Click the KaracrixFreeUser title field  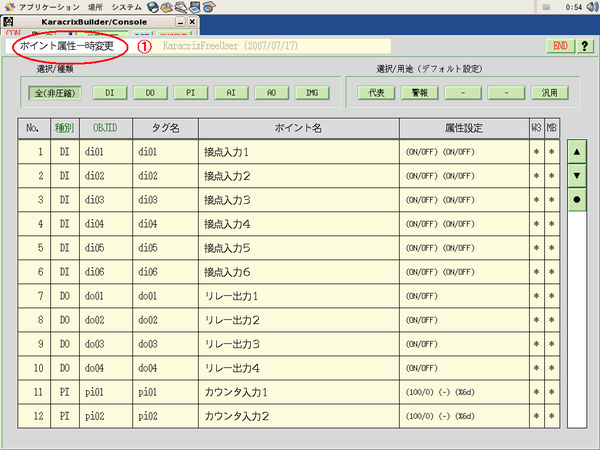click(271, 46)
